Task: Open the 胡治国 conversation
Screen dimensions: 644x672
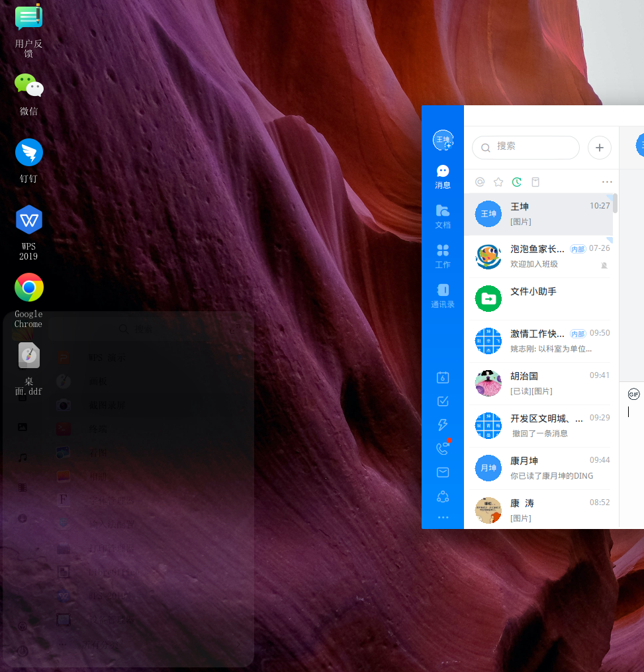Action: (x=539, y=383)
